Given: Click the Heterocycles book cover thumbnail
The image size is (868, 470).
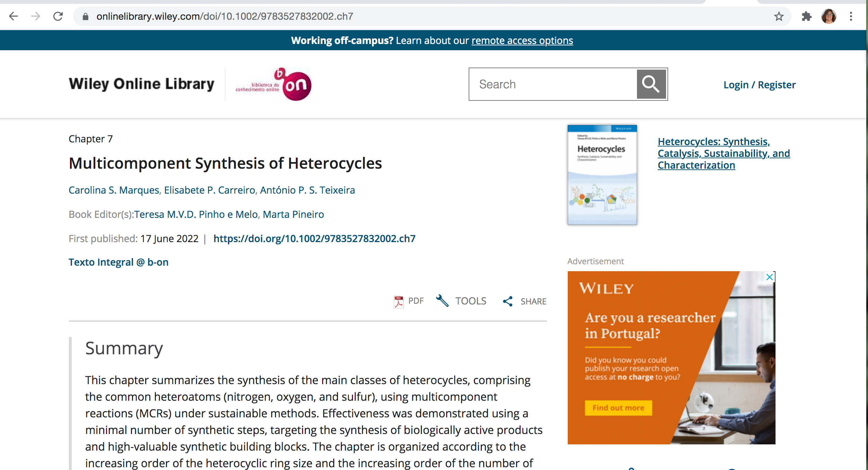Looking at the screenshot, I should tap(602, 175).
